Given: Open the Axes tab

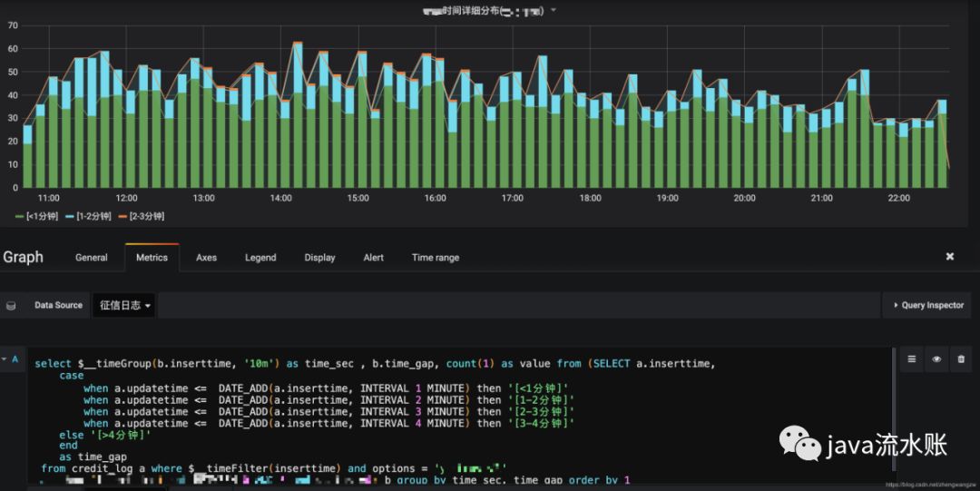Looking at the screenshot, I should click(206, 258).
